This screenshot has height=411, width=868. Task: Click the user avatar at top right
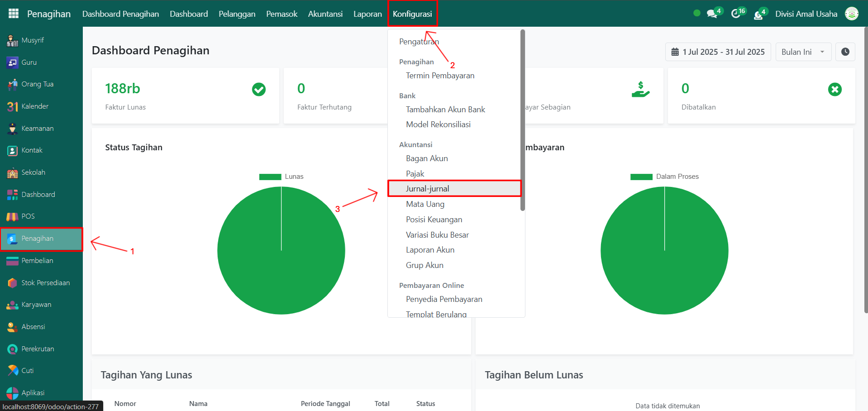coord(852,14)
